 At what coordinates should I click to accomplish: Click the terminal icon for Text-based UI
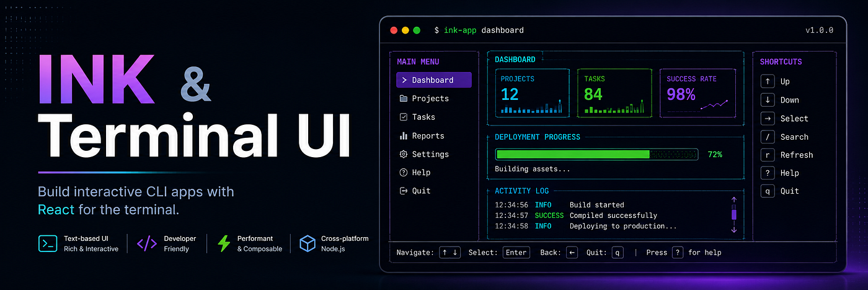click(x=47, y=243)
